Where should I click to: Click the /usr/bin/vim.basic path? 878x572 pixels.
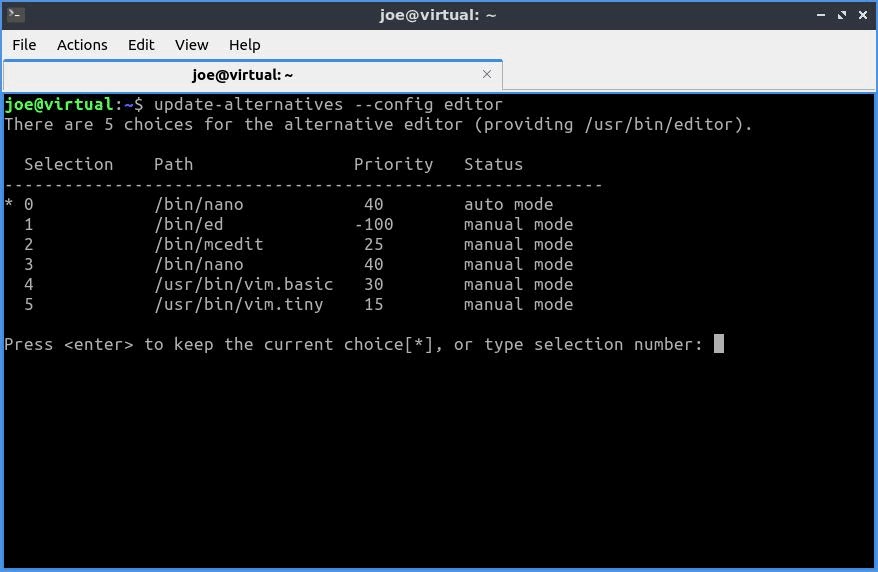click(244, 284)
